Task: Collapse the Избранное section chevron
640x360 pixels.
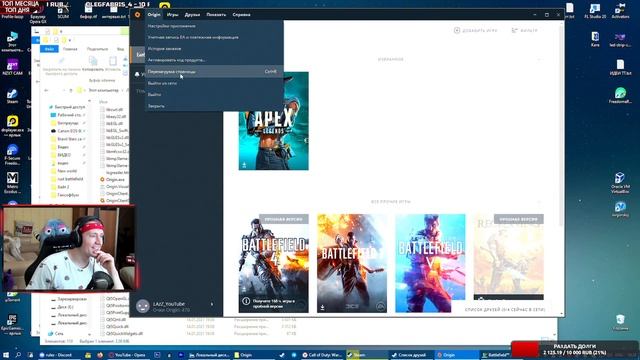Action: coord(540,60)
